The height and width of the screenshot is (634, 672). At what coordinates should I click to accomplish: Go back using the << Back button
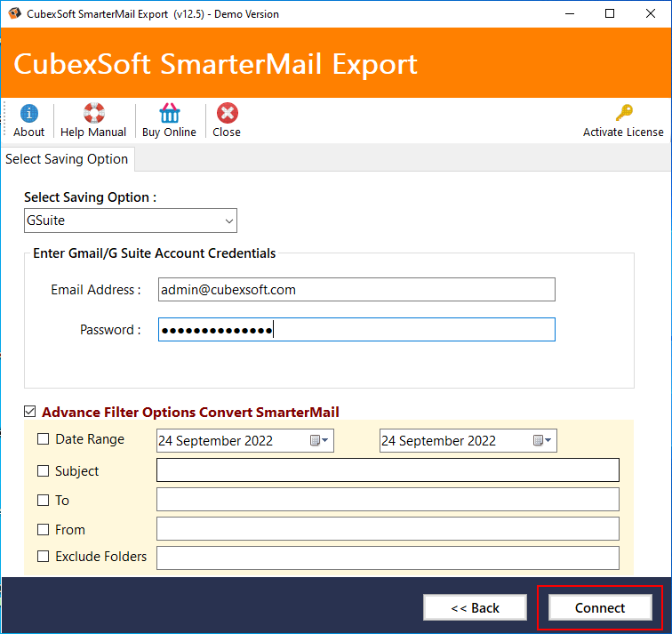(x=475, y=608)
